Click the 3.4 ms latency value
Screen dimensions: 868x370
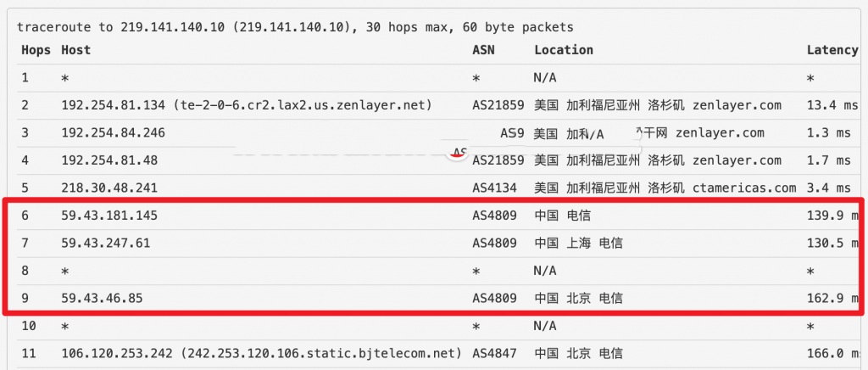pyautogui.click(x=828, y=188)
